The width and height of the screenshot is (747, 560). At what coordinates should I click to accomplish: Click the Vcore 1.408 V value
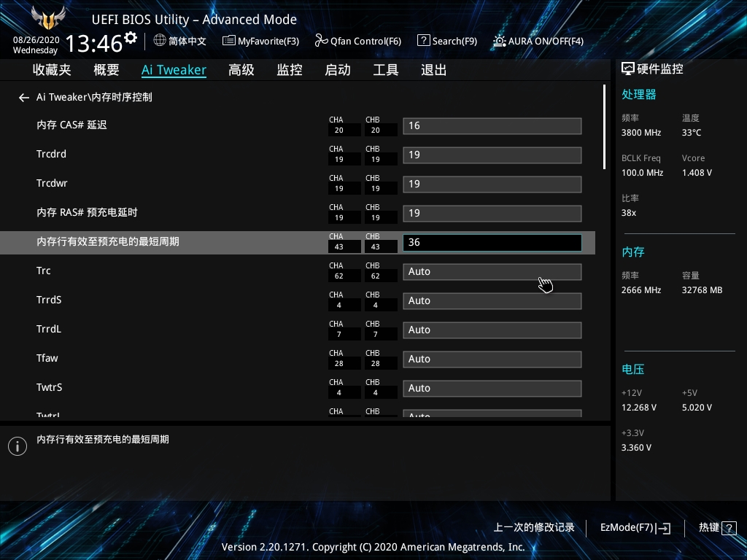pos(697,173)
